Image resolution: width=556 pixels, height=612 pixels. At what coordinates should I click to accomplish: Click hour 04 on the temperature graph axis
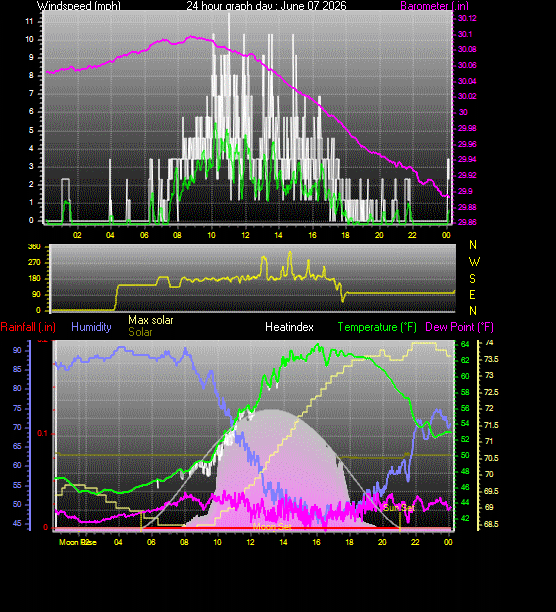pos(118,542)
